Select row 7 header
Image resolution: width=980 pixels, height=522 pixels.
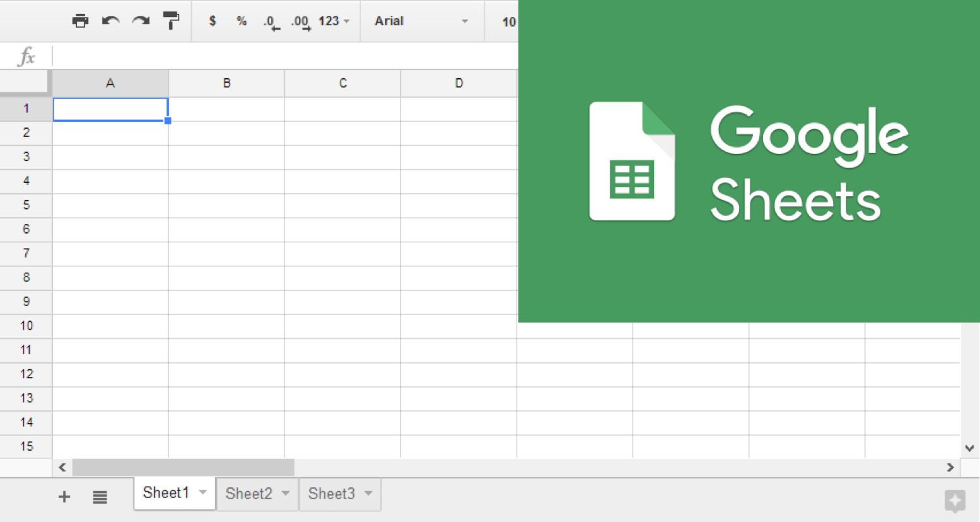tap(26, 253)
